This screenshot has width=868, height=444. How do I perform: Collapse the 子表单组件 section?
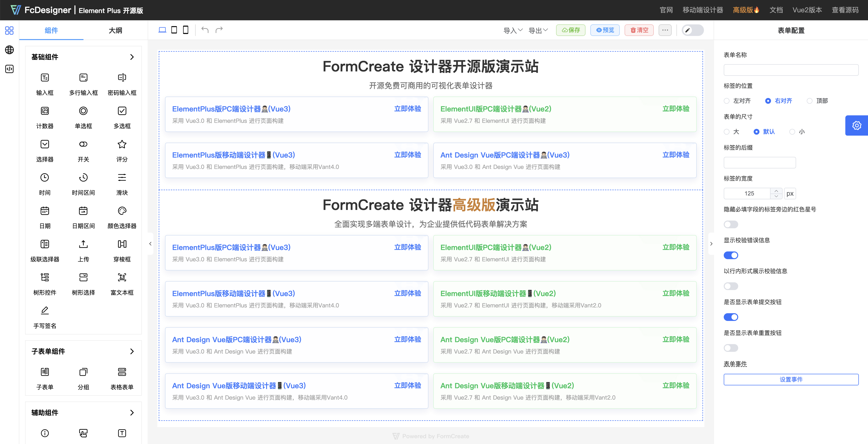click(x=132, y=351)
